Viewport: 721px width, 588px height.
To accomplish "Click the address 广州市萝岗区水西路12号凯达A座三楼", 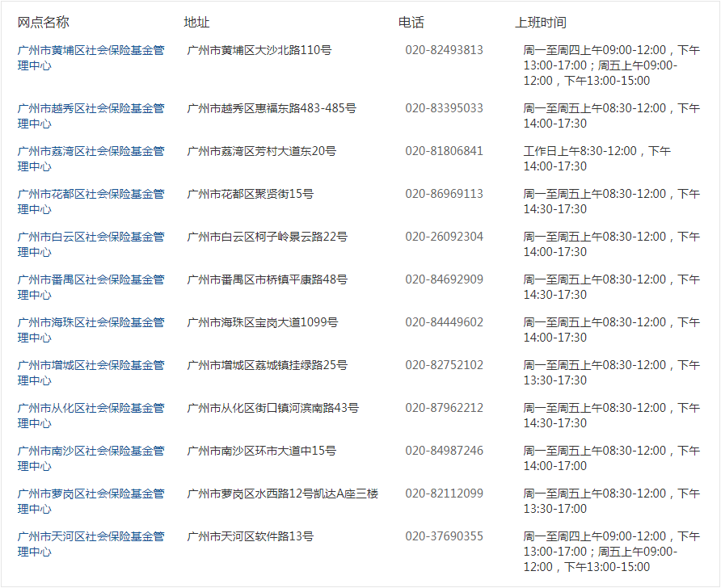I will (282, 493).
